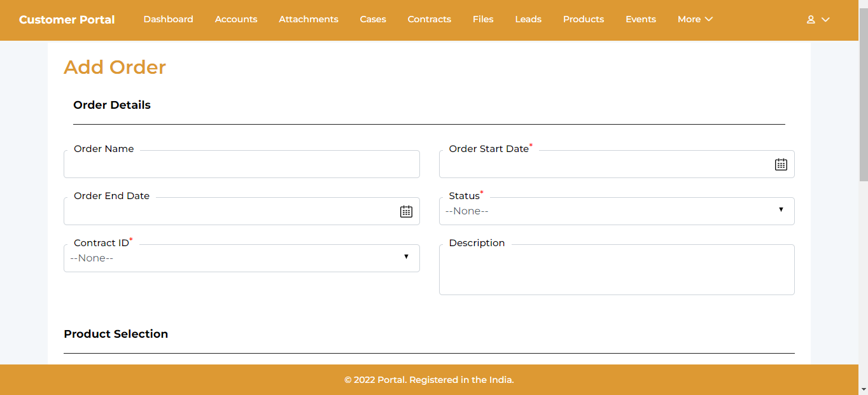The width and height of the screenshot is (868, 395).
Task: Navigate to the Attachments page
Action: (309, 20)
